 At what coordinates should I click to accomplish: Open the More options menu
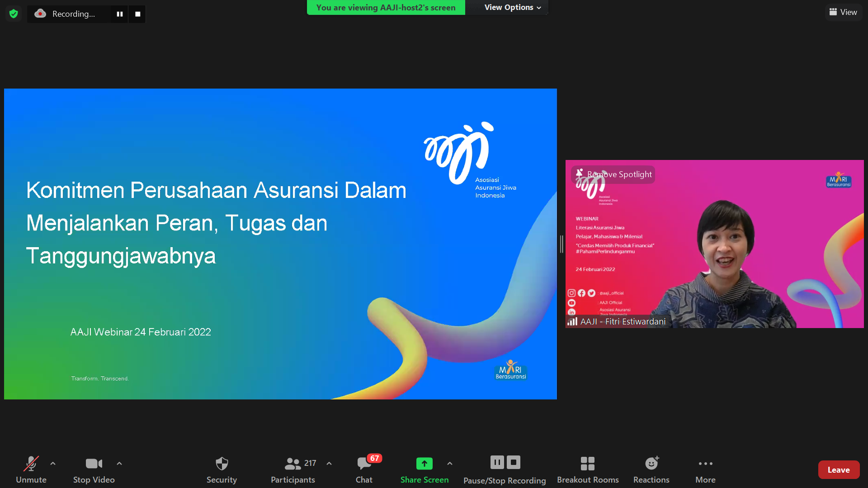coord(705,469)
